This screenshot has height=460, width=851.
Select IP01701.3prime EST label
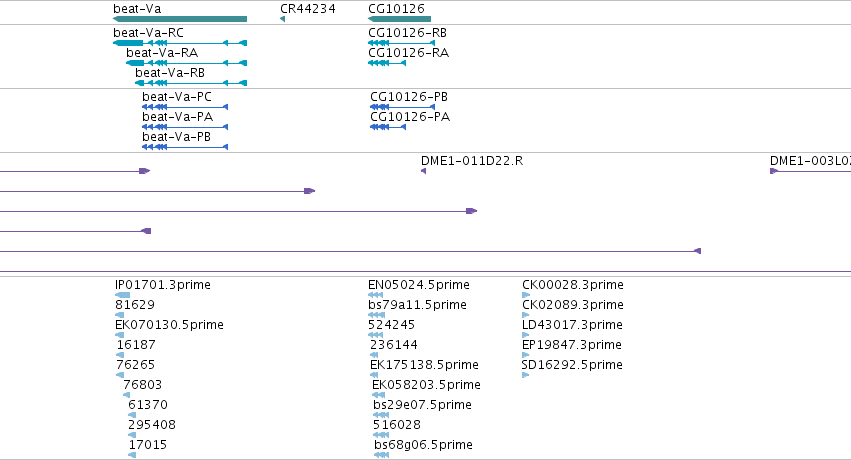(163, 285)
